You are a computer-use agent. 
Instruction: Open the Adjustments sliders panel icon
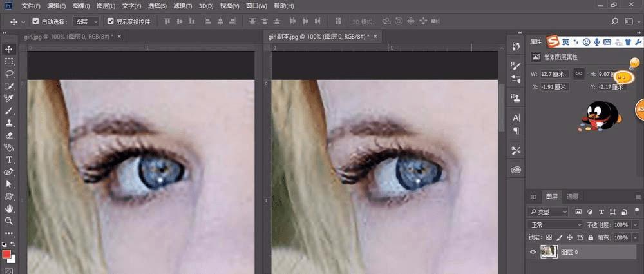[x=516, y=79]
